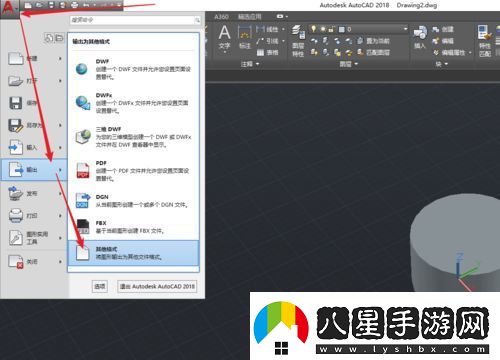Click the Leader (引线) tool
Image resolution: width=500 pixels, height=360 pixels.
click(268, 41)
